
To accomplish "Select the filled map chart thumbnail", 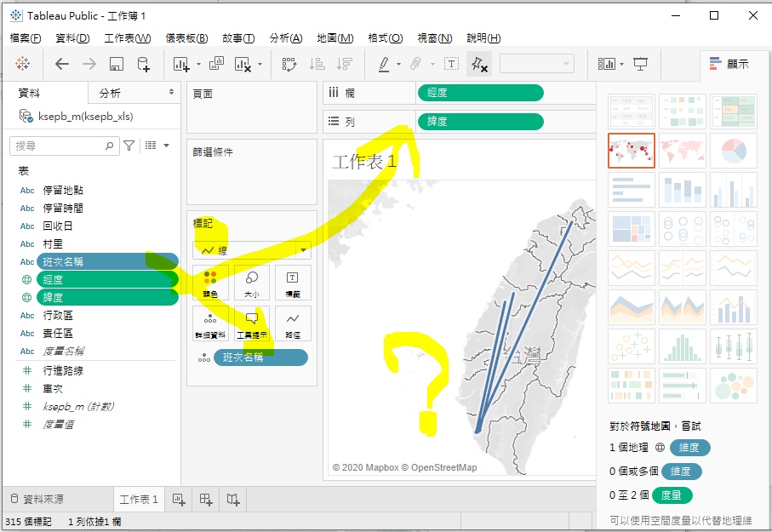I will point(683,151).
